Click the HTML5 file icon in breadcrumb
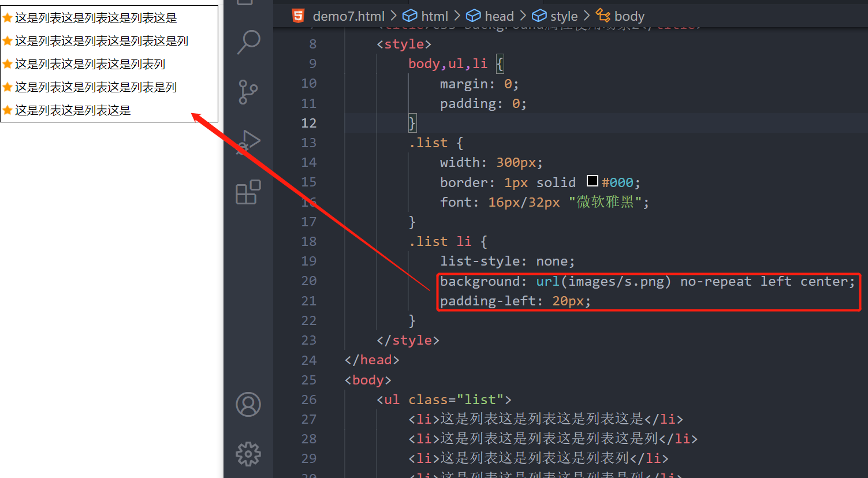Image resolution: width=868 pixels, height=478 pixels. point(298,16)
